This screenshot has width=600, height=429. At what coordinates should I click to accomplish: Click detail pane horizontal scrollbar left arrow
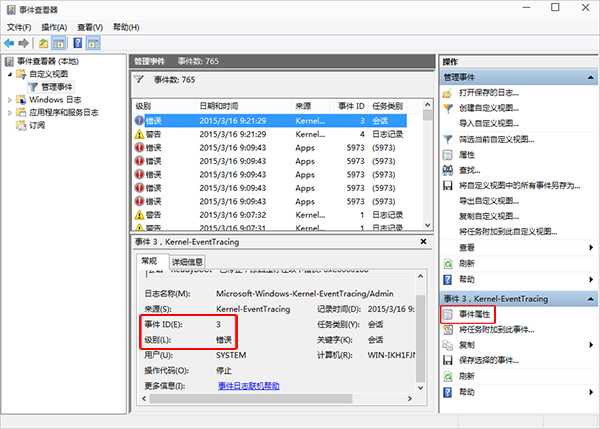pos(144,399)
